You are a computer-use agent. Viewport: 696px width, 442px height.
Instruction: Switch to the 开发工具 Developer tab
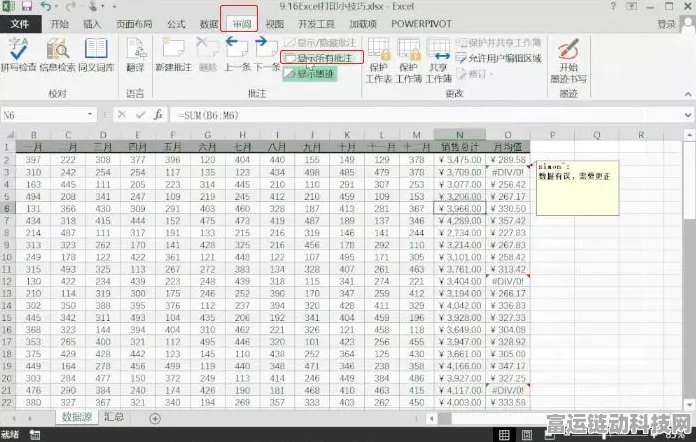316,24
